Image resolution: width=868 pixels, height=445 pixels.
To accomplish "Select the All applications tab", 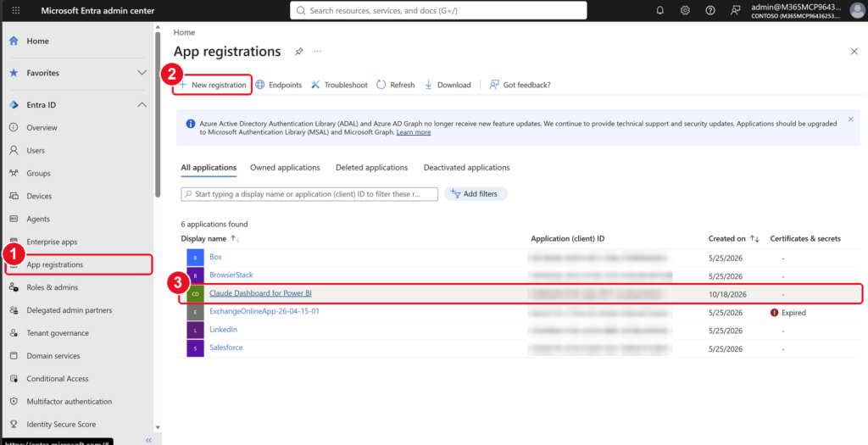I will 209,167.
